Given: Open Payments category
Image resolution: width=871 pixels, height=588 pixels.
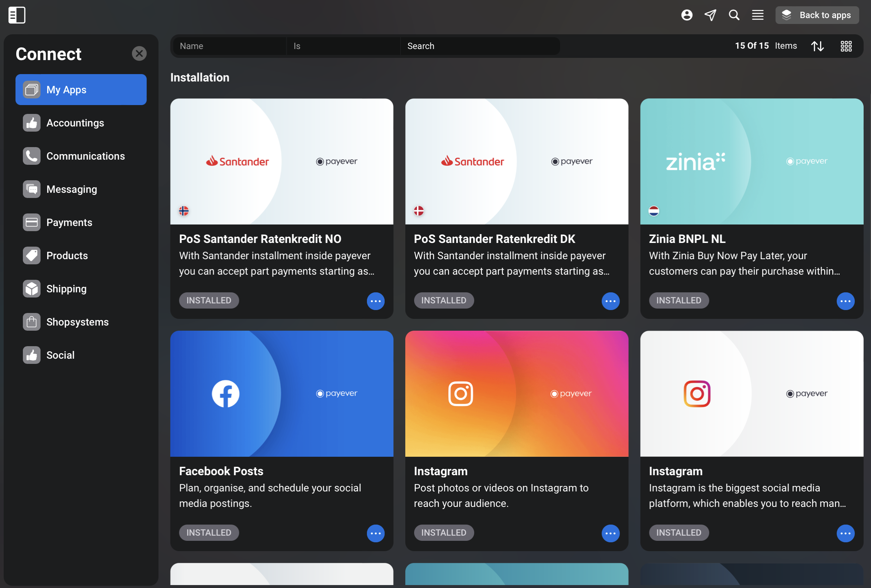Looking at the screenshot, I should pos(81,222).
